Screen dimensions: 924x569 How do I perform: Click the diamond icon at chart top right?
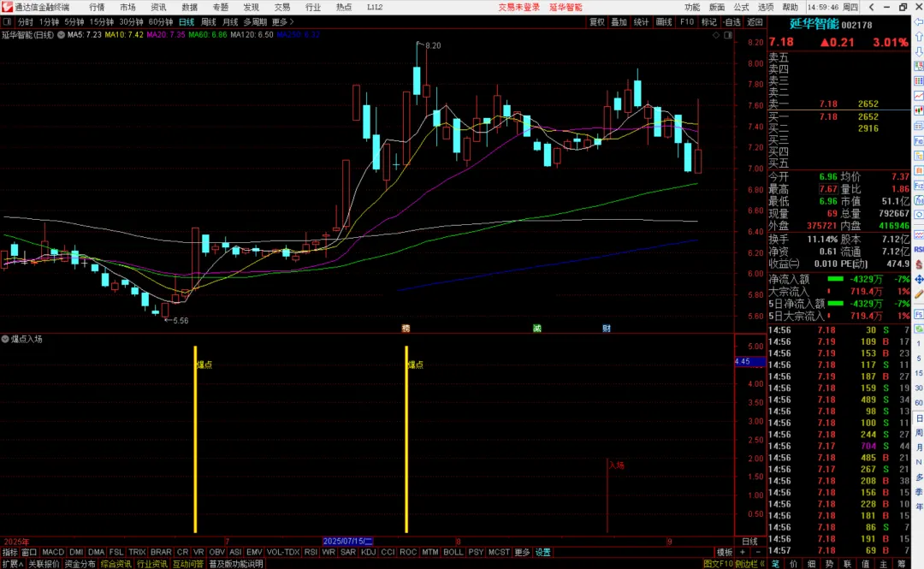(716, 35)
